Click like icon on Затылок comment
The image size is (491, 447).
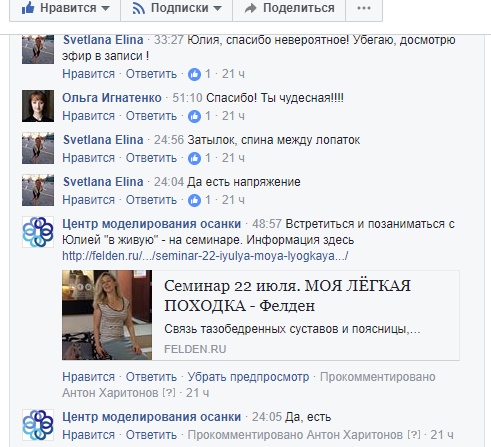[194, 158]
